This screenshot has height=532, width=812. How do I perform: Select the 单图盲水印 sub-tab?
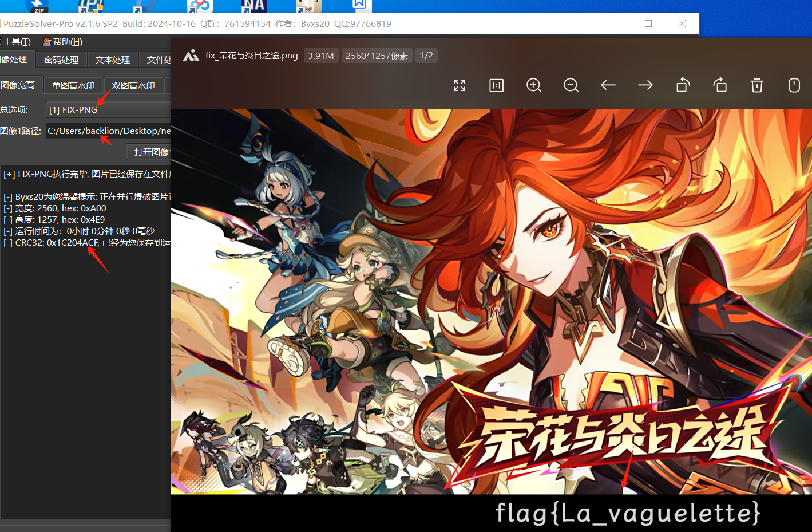pos(73,85)
